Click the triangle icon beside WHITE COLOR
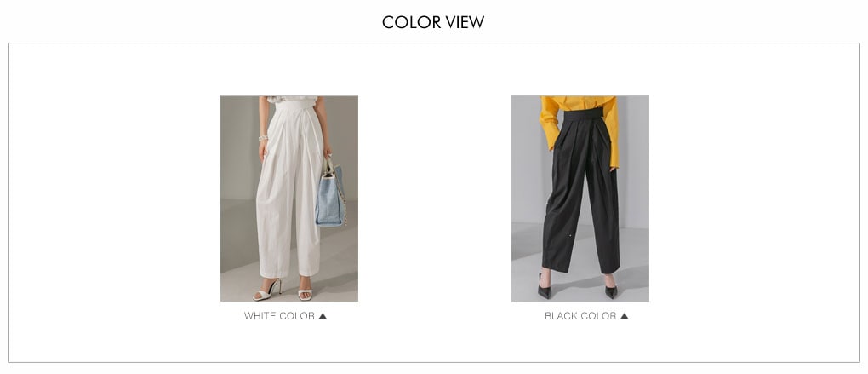The width and height of the screenshot is (868, 374). pos(323,316)
